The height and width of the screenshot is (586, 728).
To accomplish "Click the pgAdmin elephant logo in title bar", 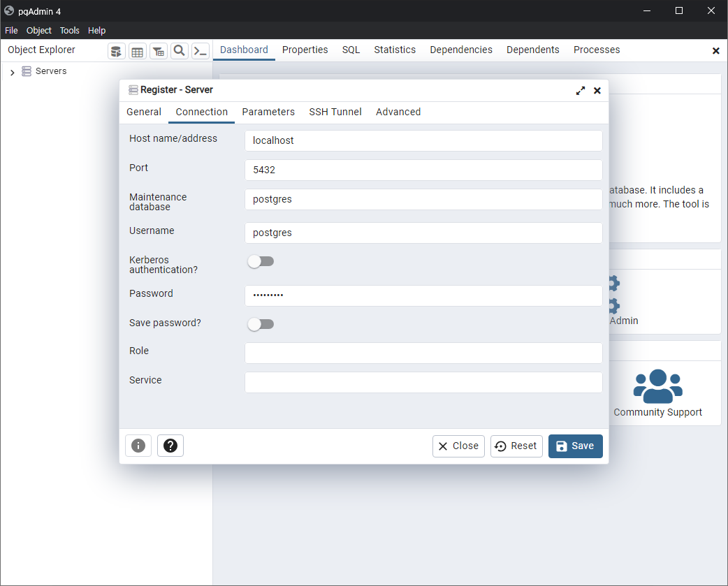I will [x=9, y=10].
